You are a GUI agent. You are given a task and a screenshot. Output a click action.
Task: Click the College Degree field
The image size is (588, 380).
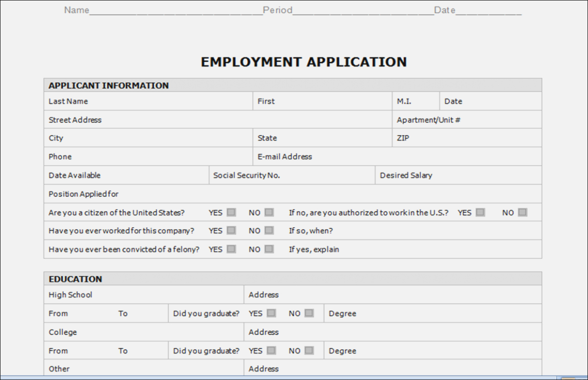(433, 351)
